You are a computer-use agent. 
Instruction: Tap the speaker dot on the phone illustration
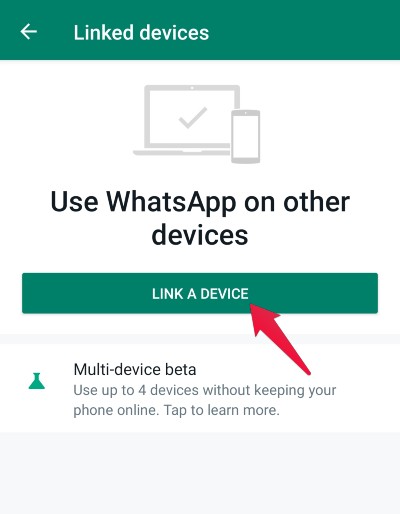(246, 113)
